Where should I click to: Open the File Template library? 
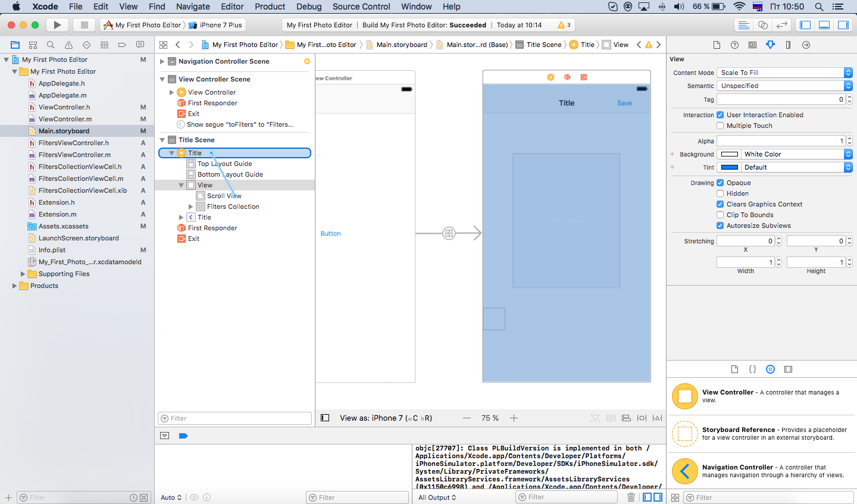click(734, 370)
